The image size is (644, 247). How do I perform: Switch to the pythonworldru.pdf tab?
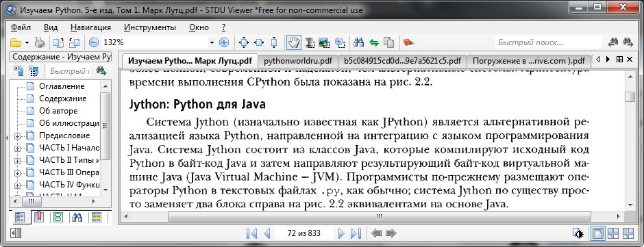[x=298, y=61]
